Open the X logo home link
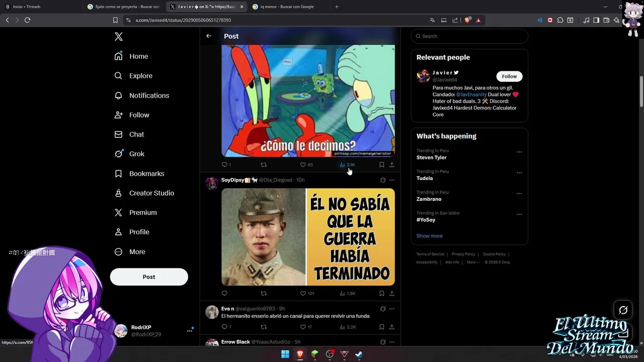 pyautogui.click(x=119, y=37)
